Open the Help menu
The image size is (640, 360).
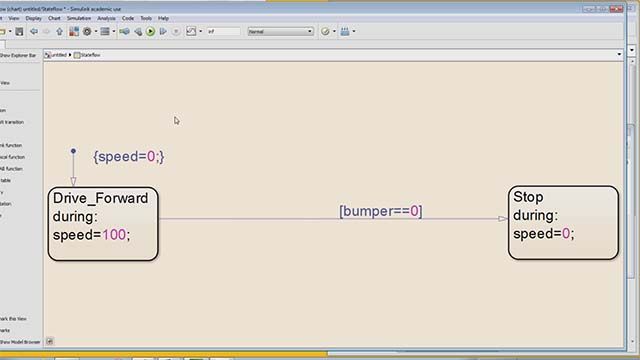coord(163,18)
